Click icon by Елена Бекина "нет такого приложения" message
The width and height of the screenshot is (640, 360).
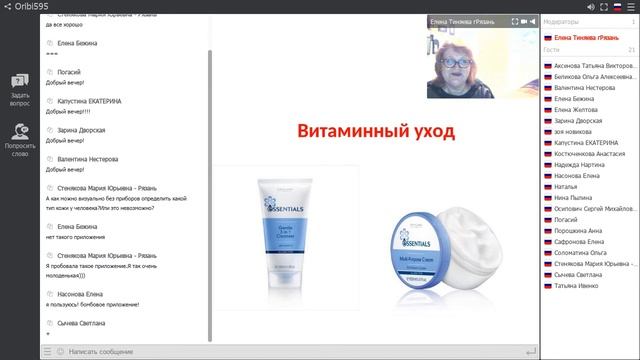pos(50,226)
